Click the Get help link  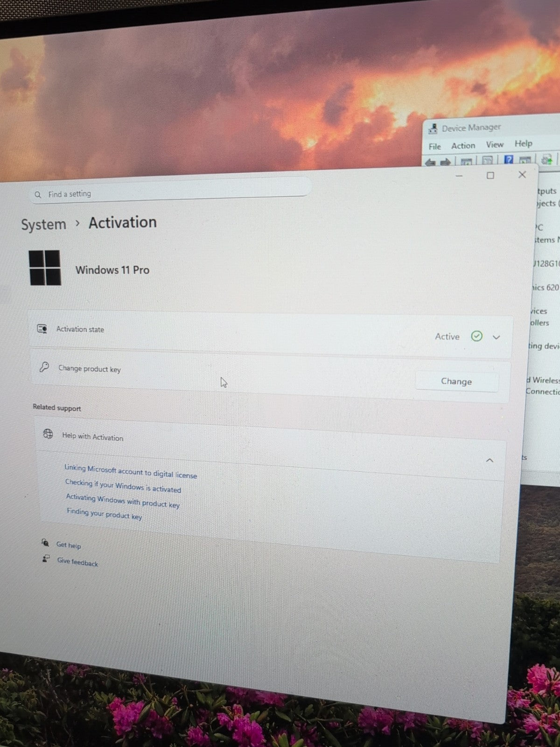[x=69, y=545]
